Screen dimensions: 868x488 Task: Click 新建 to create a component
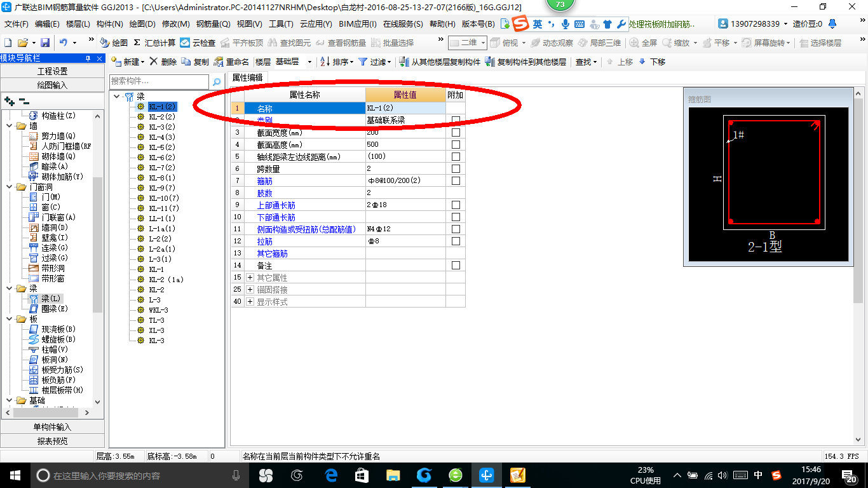pos(128,62)
